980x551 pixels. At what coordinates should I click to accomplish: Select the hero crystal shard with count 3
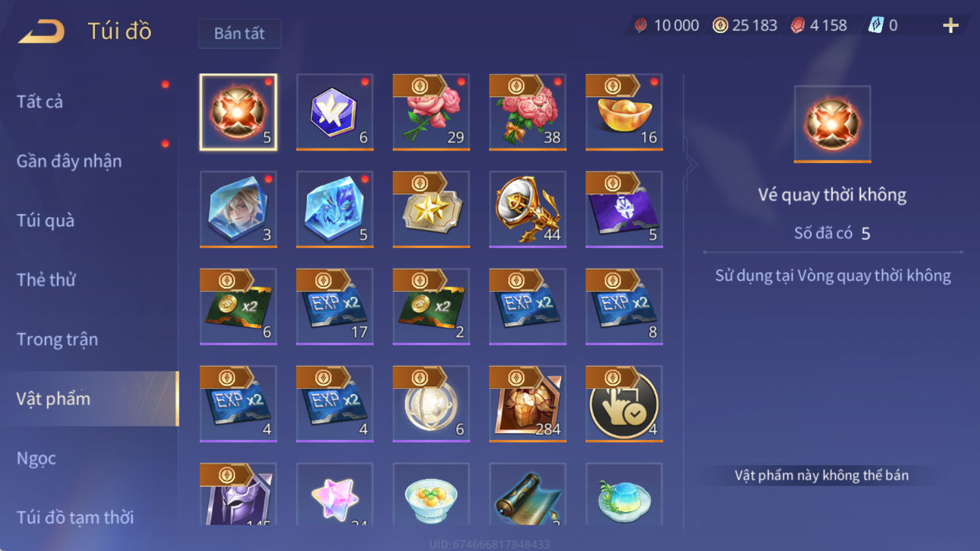(238, 209)
